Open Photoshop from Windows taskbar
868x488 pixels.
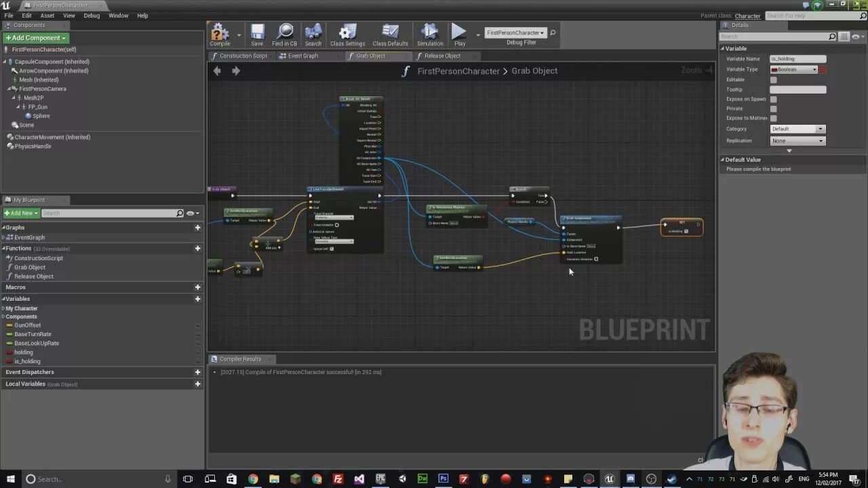click(443, 479)
